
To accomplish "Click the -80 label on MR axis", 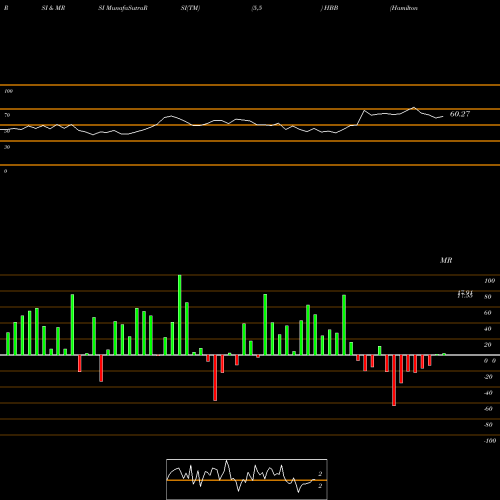I will point(488,425).
